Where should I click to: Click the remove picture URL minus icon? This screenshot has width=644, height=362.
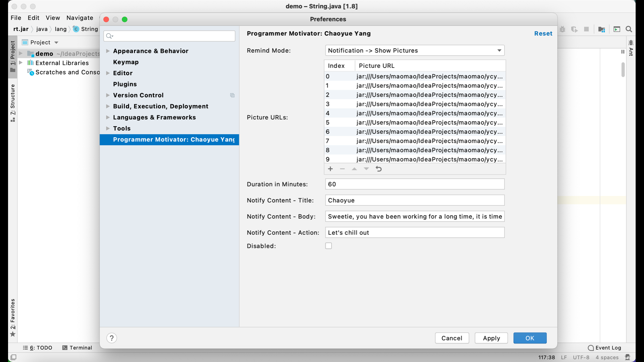[342, 169]
